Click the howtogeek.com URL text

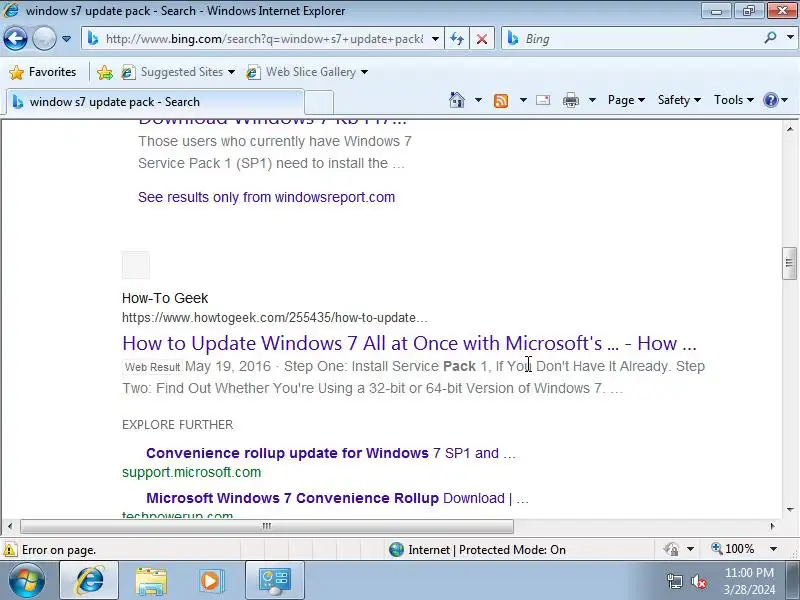(274, 317)
